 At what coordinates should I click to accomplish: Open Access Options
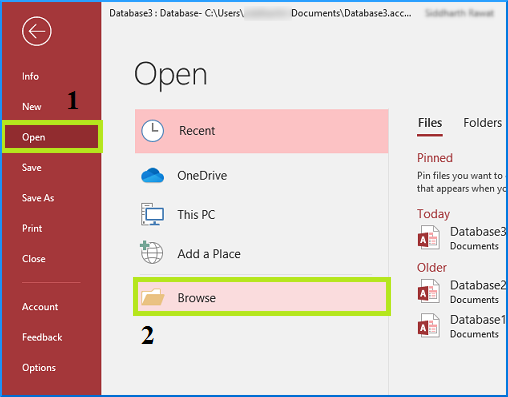click(x=39, y=368)
